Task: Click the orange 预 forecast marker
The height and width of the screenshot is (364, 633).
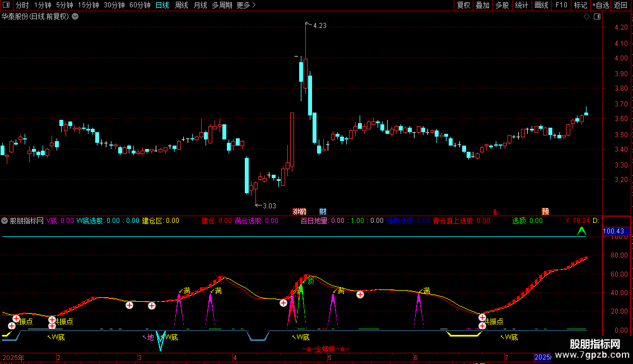Action: 546,212
